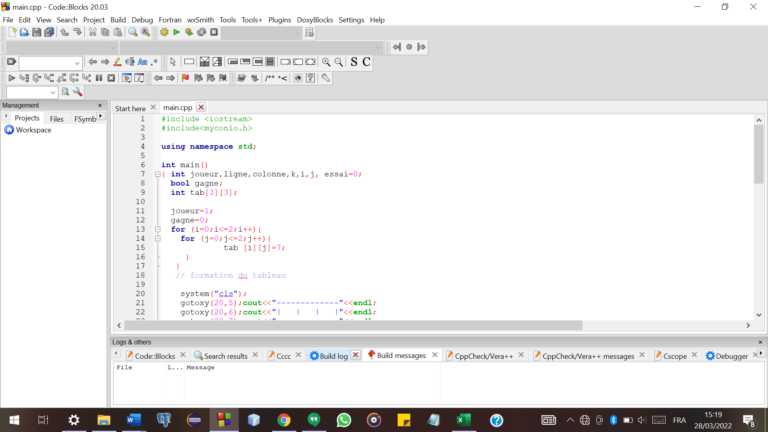768x432 pixels.
Task: Toggle fold marker at line 14
Action: [x=158, y=239]
